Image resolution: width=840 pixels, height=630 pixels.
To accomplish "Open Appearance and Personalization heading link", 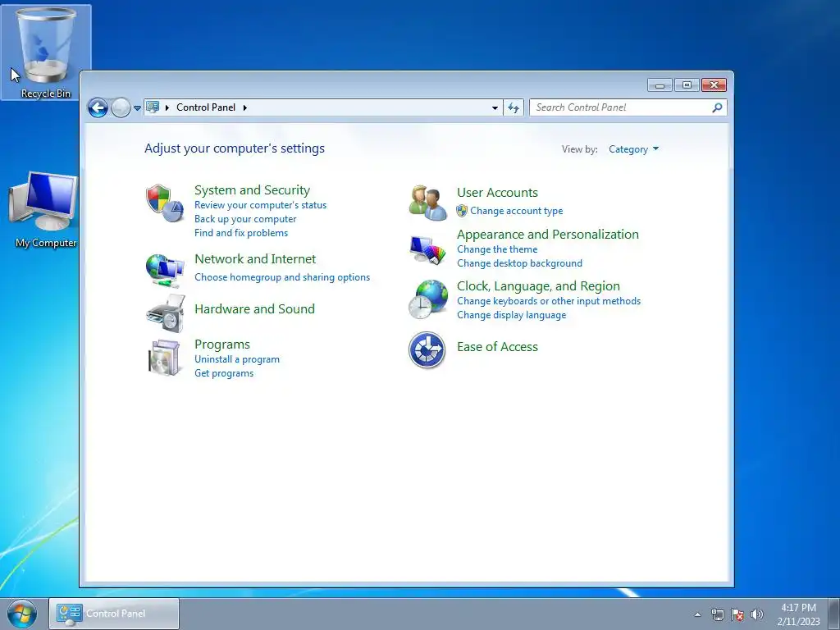I will point(547,235).
